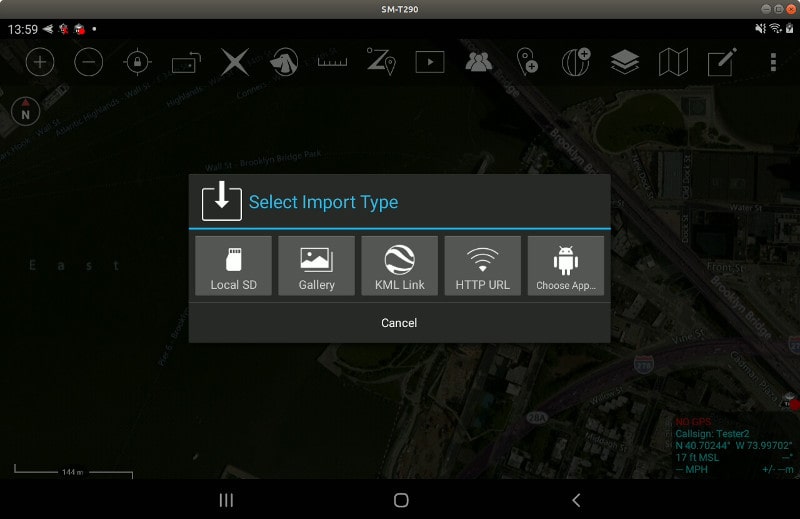Cancel the Select Import Type dialog

tap(399, 323)
